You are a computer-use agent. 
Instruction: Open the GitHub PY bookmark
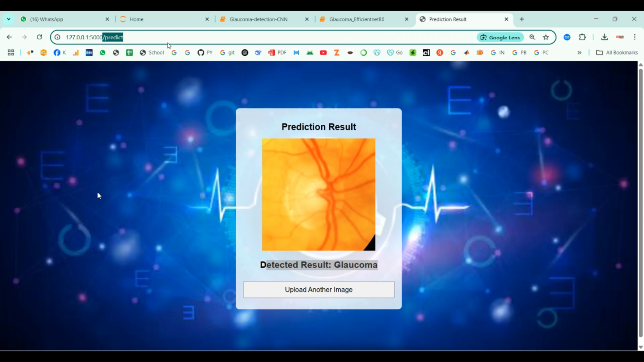[x=205, y=52]
